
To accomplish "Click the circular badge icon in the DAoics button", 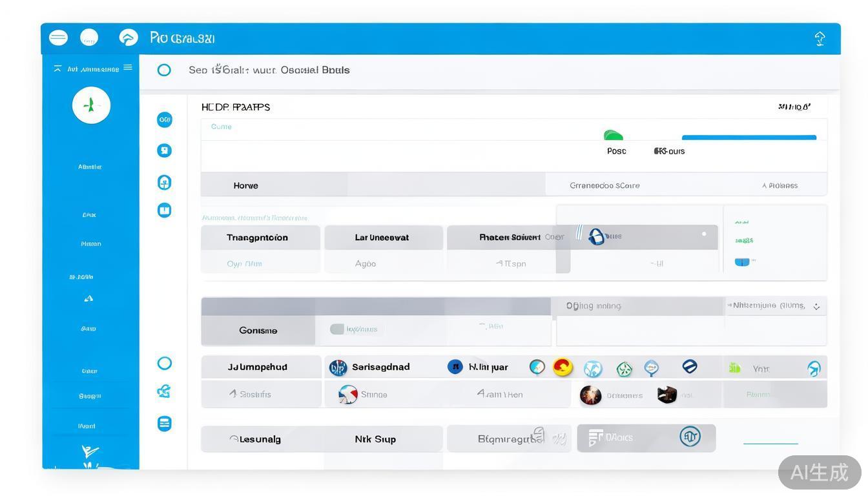I will (x=690, y=437).
